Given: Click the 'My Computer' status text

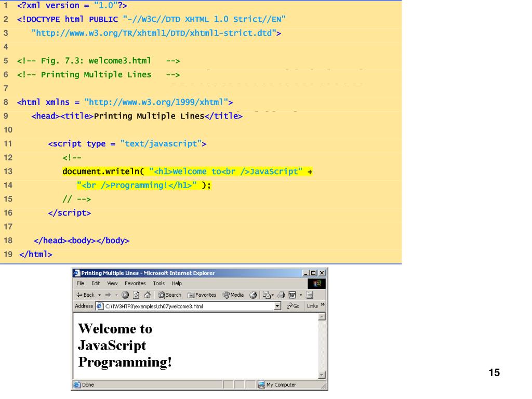Looking at the screenshot, I should (x=281, y=385).
